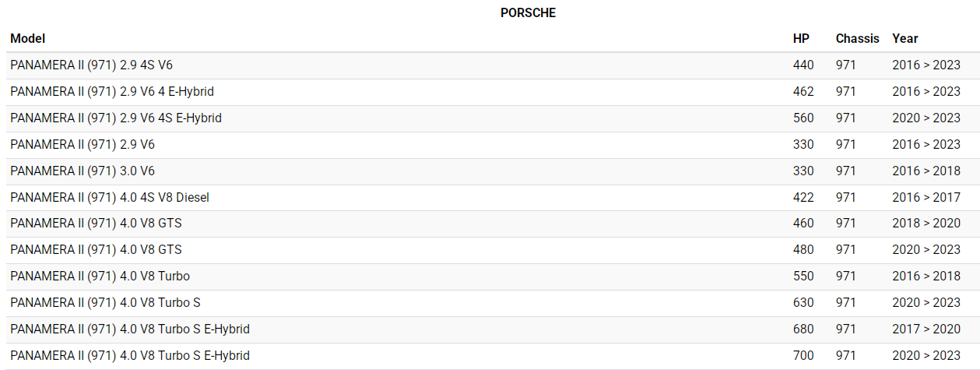Select the 2.9 V6 4 E-Hybrid model name

[x=112, y=92]
